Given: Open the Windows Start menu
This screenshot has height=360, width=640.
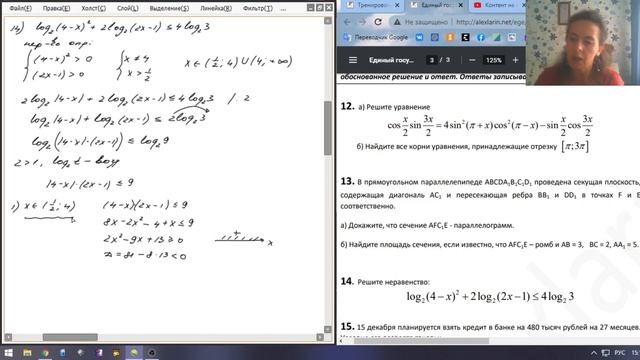Looking at the screenshot, I should [8, 353].
